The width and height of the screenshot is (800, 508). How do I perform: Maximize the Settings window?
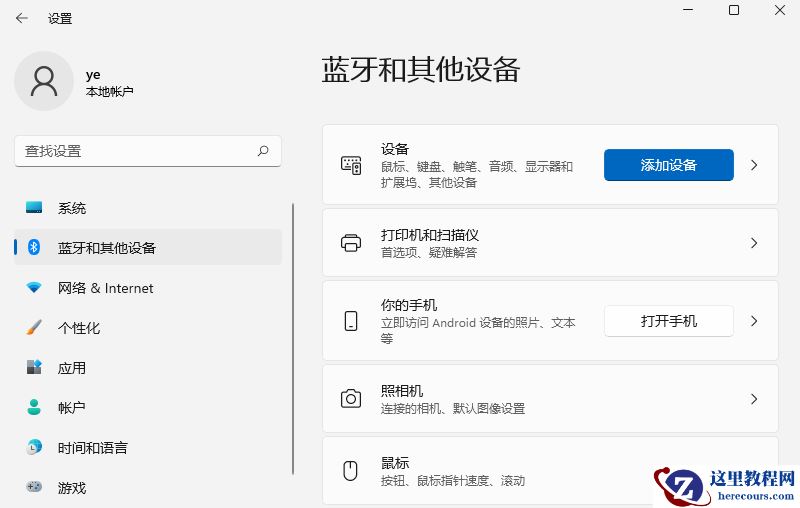pyautogui.click(x=734, y=10)
